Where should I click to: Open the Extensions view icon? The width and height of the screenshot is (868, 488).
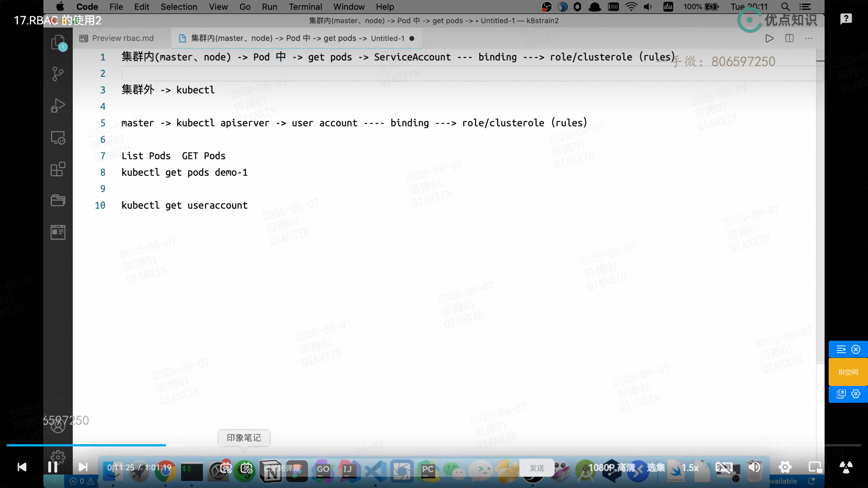coord(58,169)
